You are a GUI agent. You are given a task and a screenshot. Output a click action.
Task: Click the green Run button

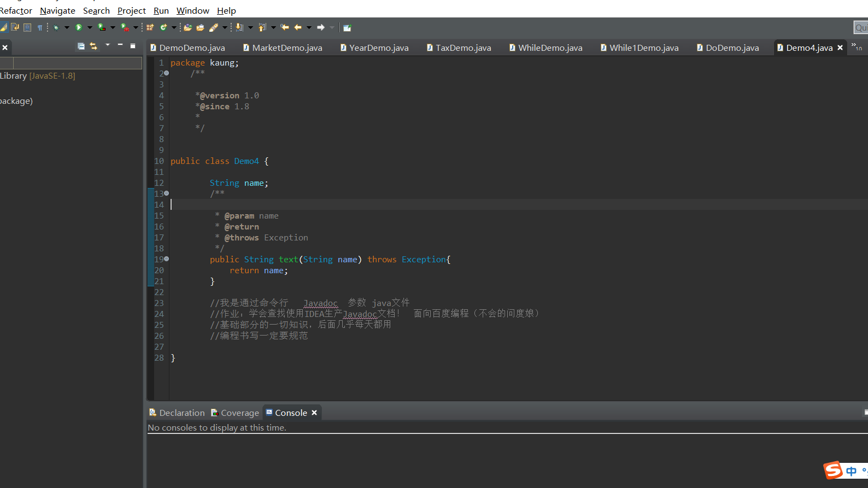point(79,27)
